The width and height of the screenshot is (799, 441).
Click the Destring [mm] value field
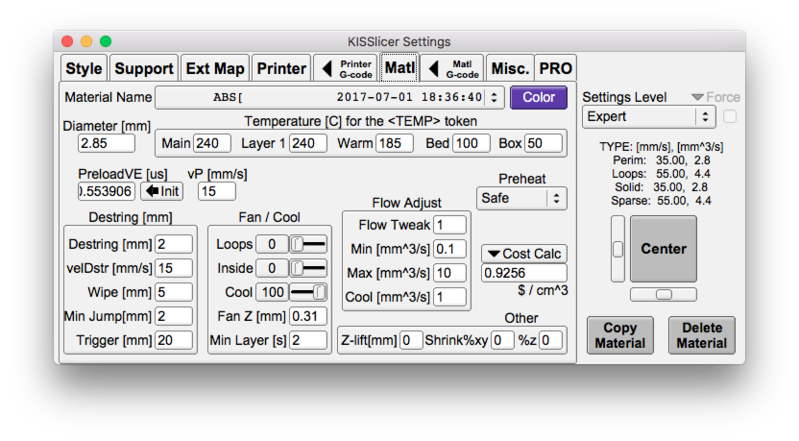coord(174,244)
